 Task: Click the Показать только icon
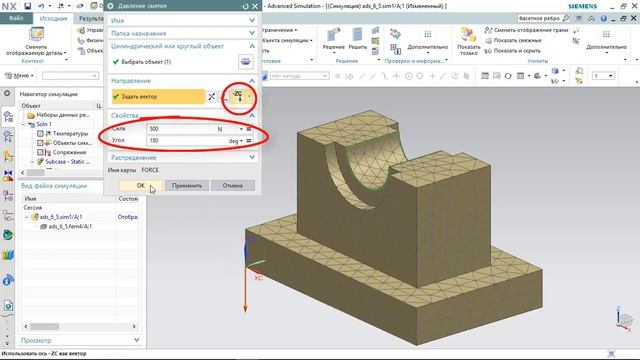(x=468, y=34)
